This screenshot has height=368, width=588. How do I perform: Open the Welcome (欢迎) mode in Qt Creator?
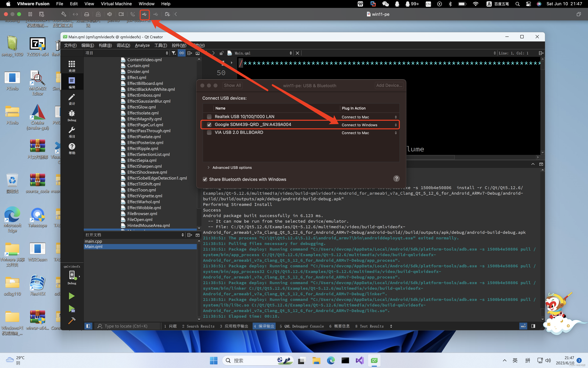72,66
